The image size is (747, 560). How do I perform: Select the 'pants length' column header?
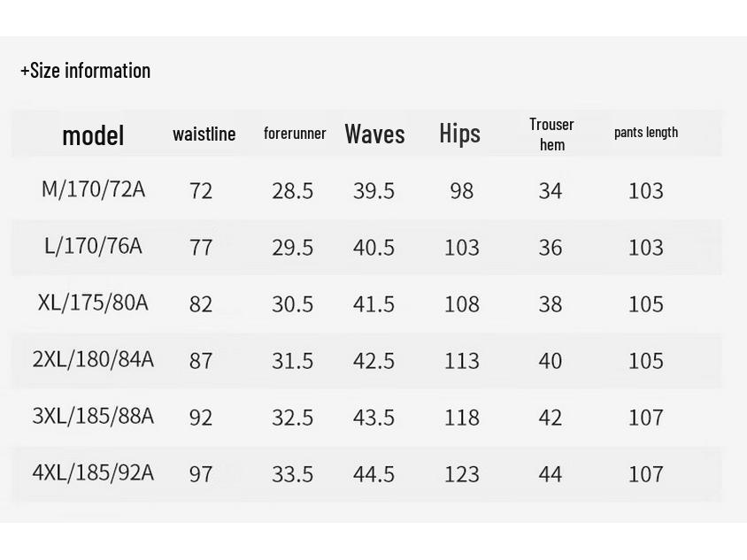tap(646, 133)
